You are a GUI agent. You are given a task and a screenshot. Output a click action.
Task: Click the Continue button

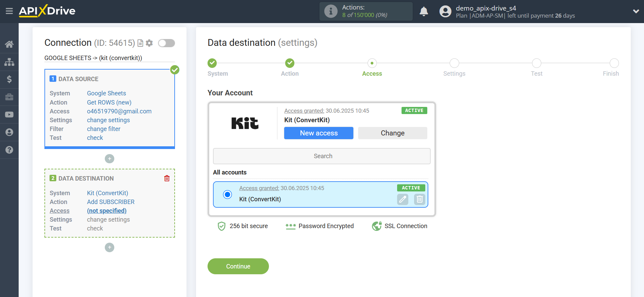[x=238, y=266]
